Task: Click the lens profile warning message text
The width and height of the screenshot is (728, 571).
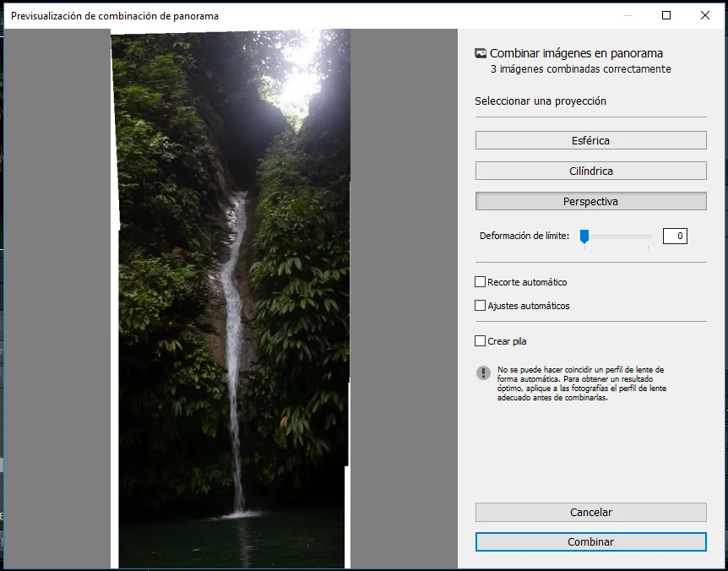Action: [582, 383]
